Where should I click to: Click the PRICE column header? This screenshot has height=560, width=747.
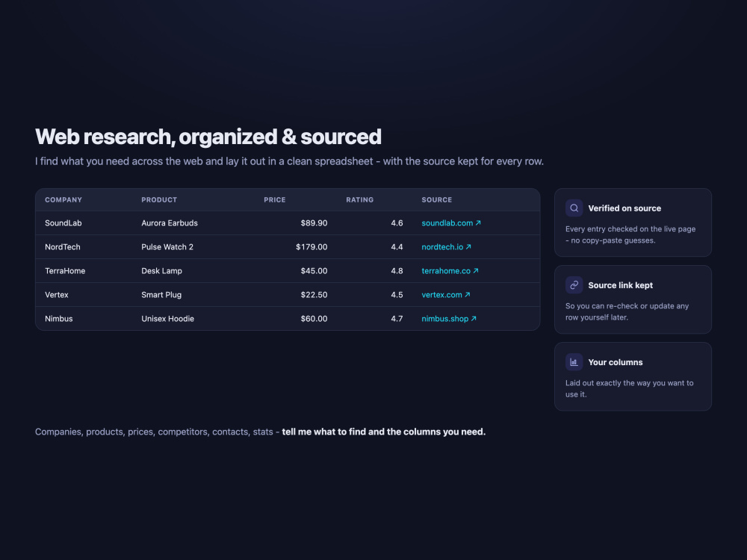pos(275,200)
